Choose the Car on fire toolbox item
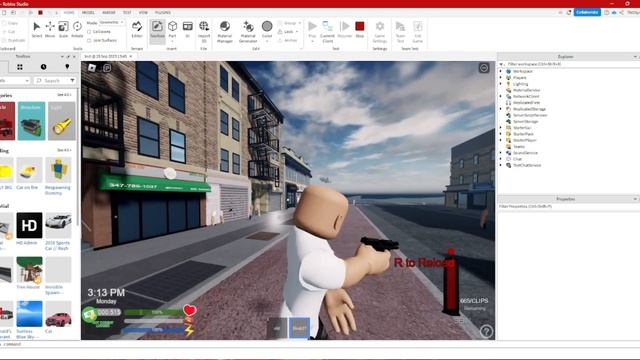 point(29,173)
